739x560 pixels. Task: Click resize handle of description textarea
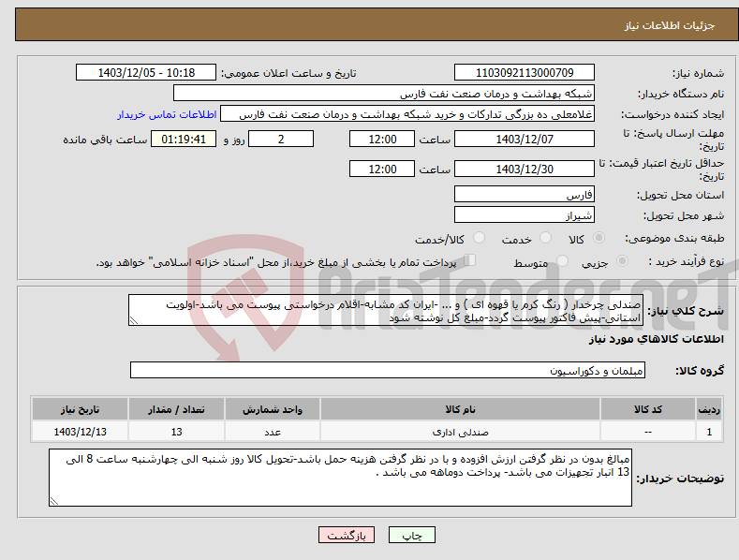coord(134,320)
